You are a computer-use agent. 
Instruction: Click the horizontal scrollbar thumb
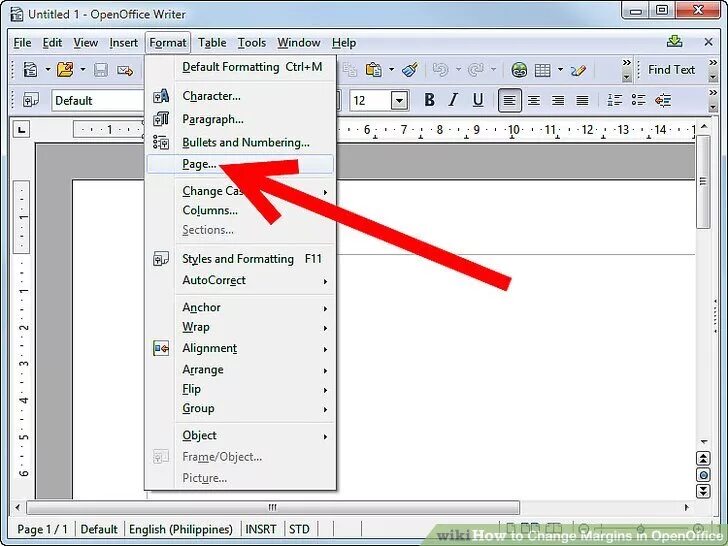click(273, 507)
